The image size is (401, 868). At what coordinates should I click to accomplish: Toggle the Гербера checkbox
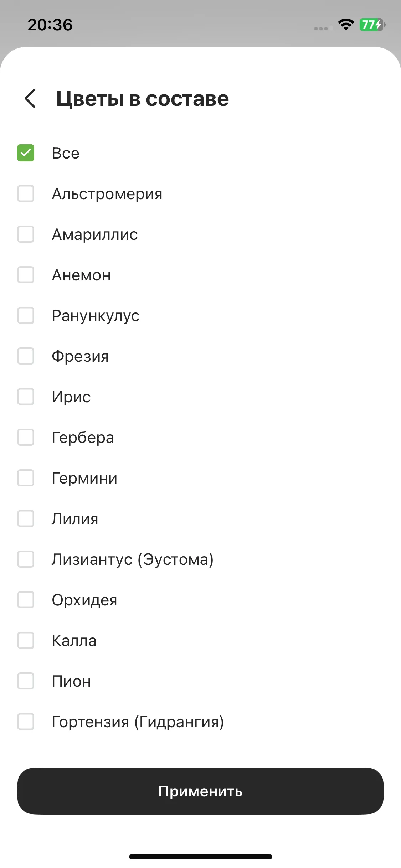point(26,437)
